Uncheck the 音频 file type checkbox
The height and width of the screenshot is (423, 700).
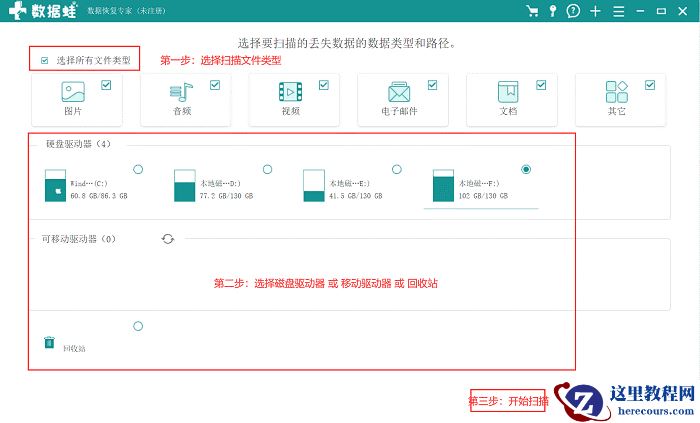coord(215,85)
